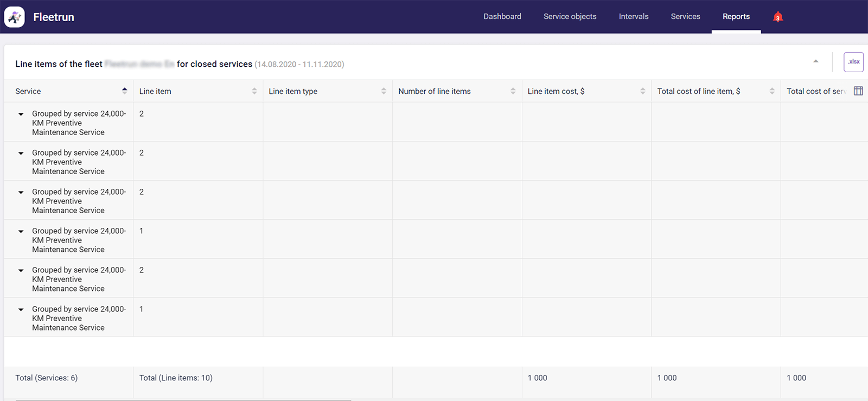Sort by Number of line items arrows
Screen dimensions: 868x401
513,91
